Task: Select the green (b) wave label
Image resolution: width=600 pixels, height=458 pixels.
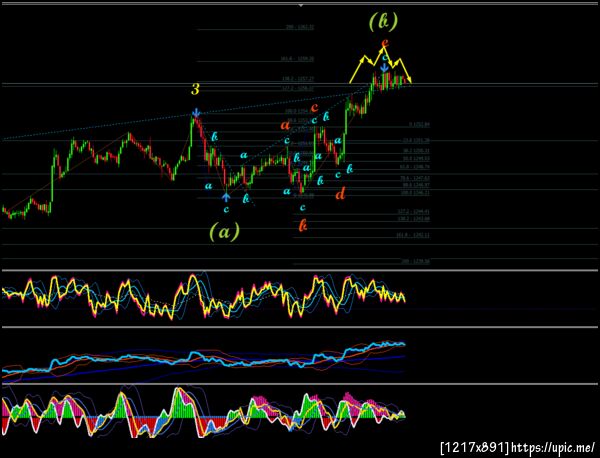Action: (383, 22)
